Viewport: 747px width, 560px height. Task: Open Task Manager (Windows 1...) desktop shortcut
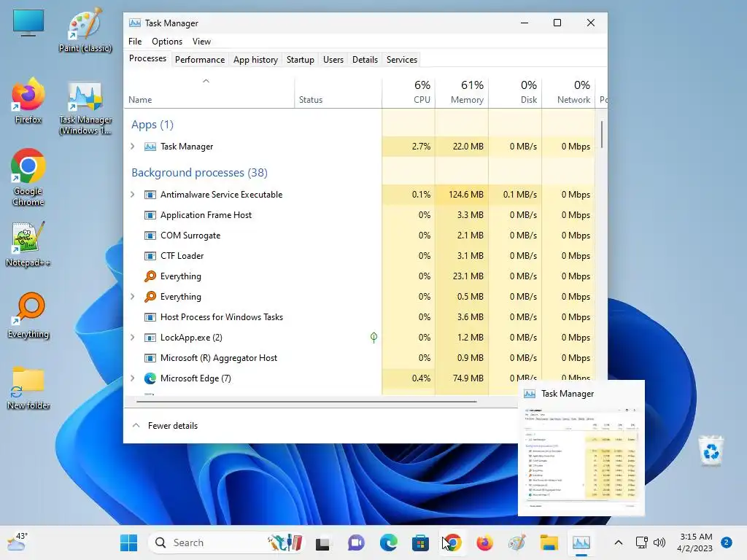[x=85, y=108]
